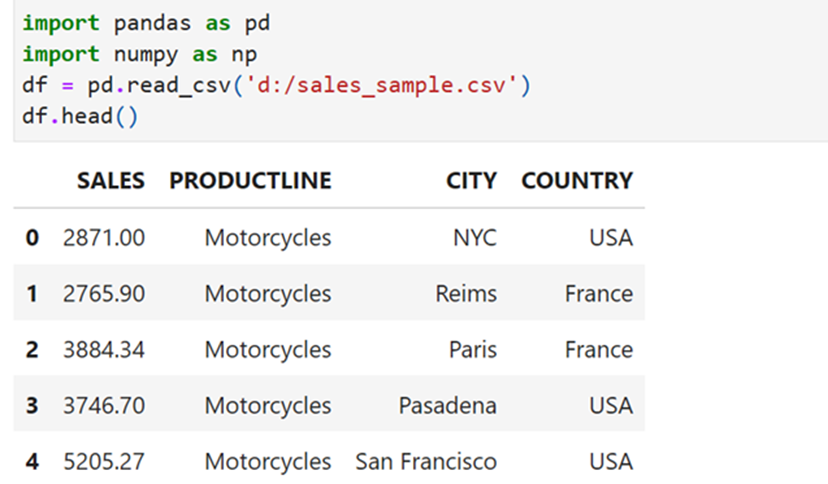Click the CITY column header

[471, 181]
